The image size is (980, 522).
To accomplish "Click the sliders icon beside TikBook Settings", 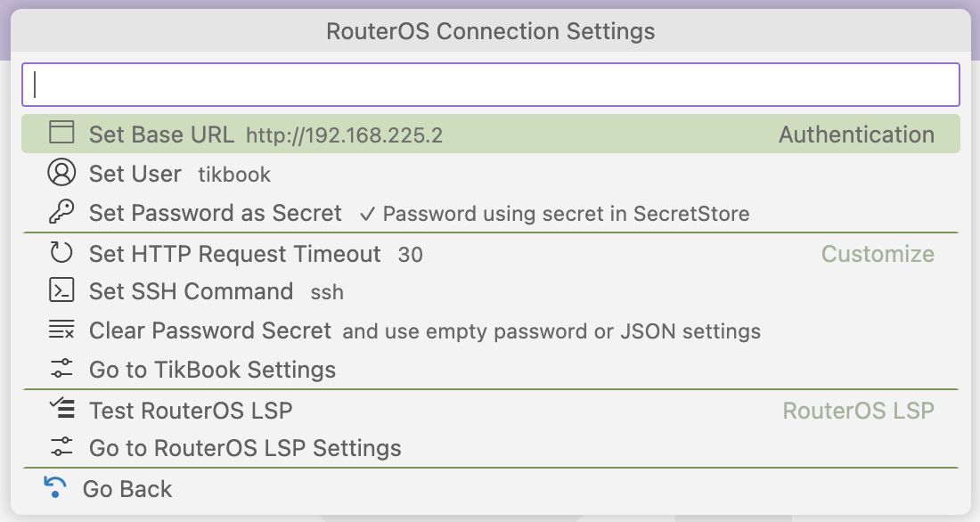I will coord(61,369).
